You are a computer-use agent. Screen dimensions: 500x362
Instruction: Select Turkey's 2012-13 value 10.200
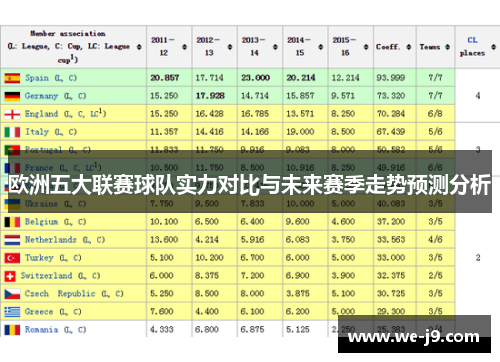209,258
